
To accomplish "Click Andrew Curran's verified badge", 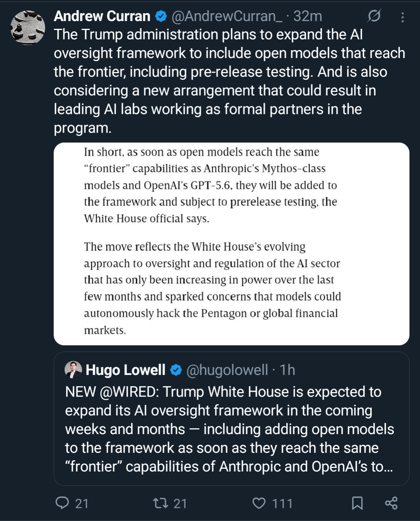I will tap(161, 16).
